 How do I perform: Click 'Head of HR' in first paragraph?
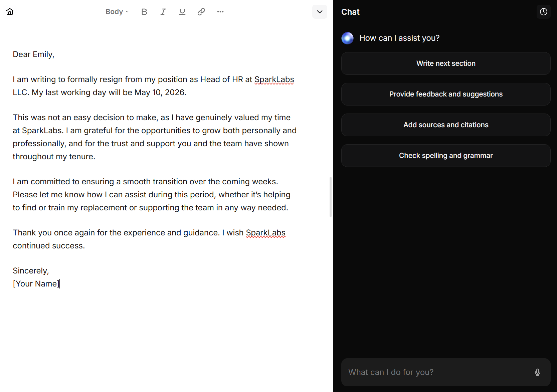coord(221,79)
